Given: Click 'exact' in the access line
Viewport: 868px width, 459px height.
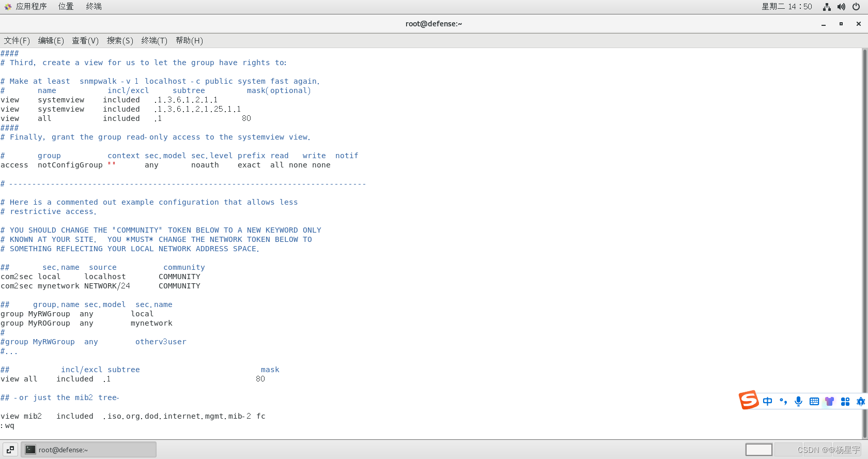Looking at the screenshot, I should (x=249, y=165).
